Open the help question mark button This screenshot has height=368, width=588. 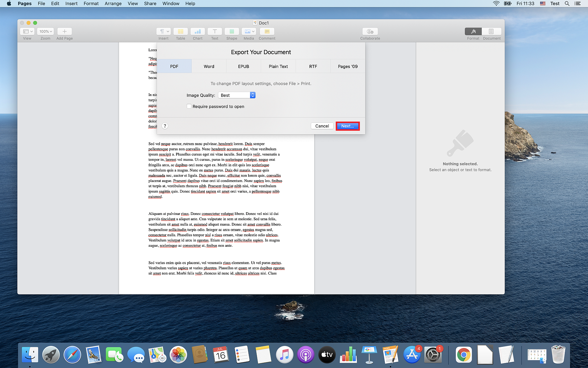click(165, 126)
